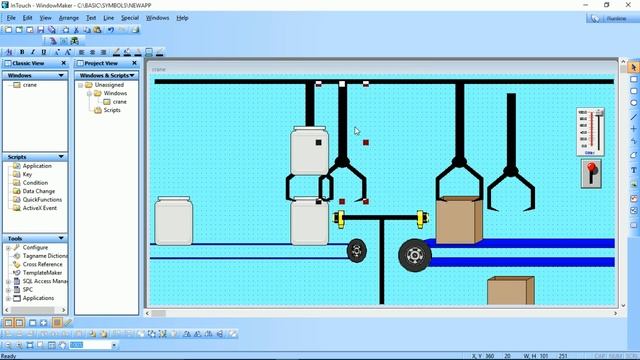Open the Special menu
Image resolution: width=640 pixels, height=360 pixels.
click(x=130, y=18)
